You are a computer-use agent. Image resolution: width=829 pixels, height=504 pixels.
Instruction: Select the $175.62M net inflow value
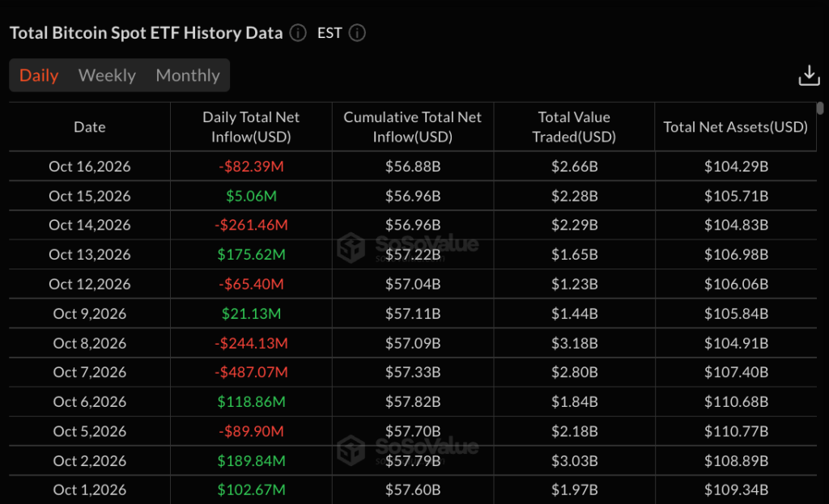click(251, 255)
